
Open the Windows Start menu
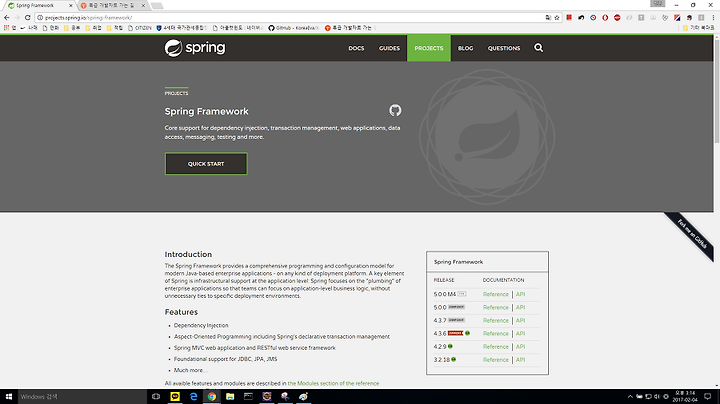click(x=8, y=396)
